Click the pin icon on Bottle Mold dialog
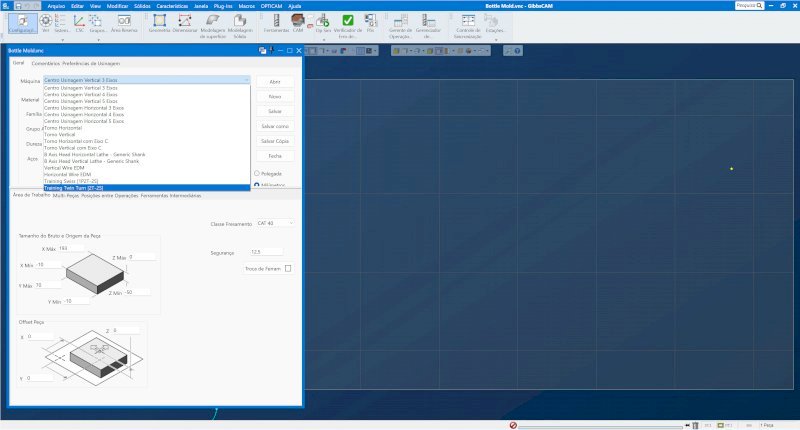Viewport: 800px width, 430px height. click(x=272, y=50)
